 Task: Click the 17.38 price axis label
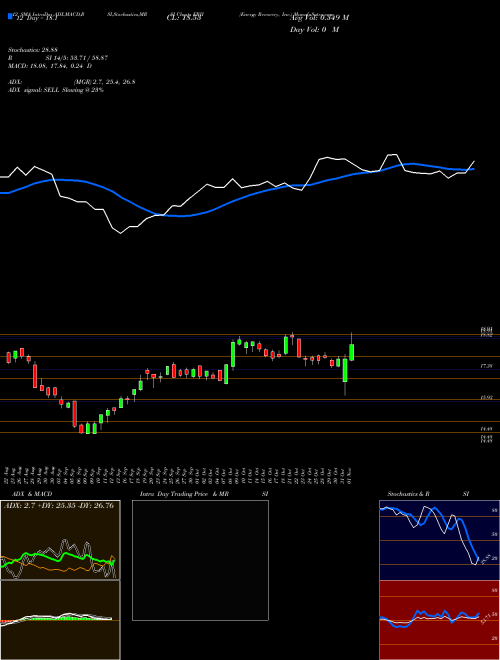(486, 367)
